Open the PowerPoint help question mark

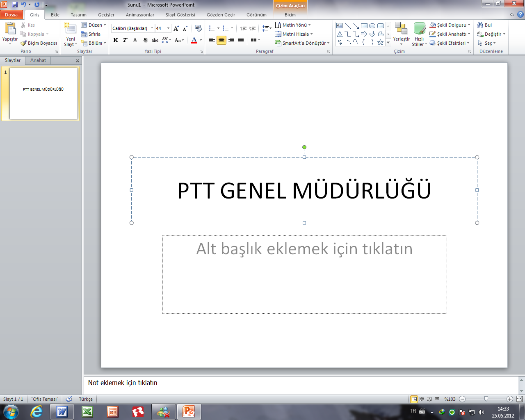[x=520, y=15]
